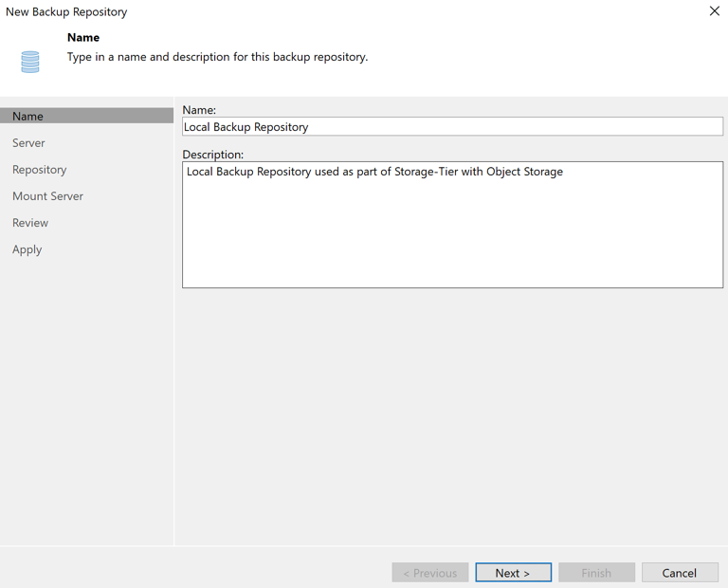Click blank sidebar area below Apply

pyautogui.click(x=85, y=398)
